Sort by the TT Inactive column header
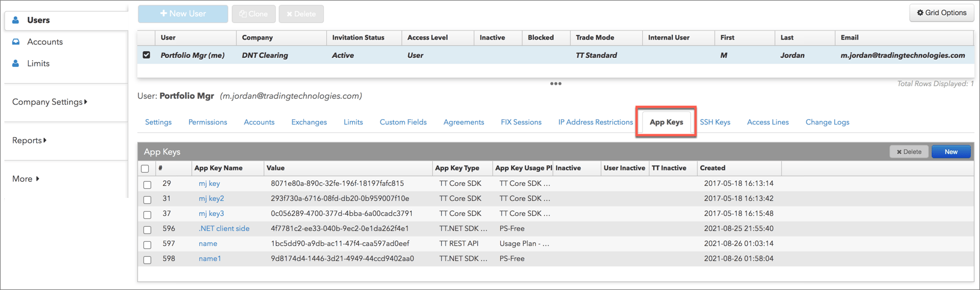Screen dimensions: 980x290 tap(673, 168)
